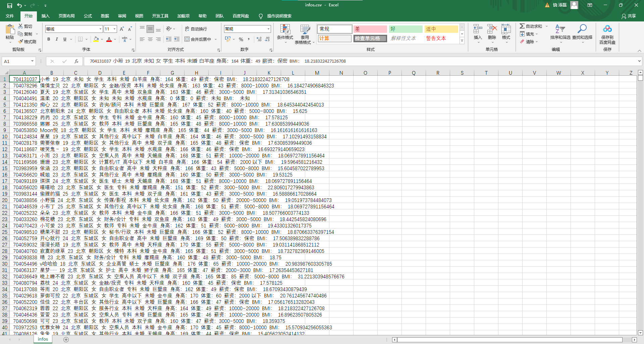Viewport: 644px width, 344px height.
Task: Click the Decrease Indent icon
Action: 169,39
